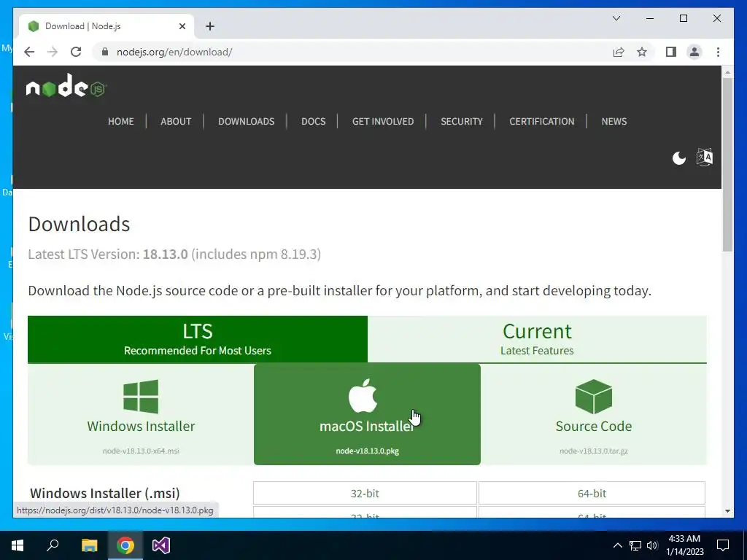Open the Windows Start menu
The height and width of the screenshot is (560, 747).
coord(18,545)
